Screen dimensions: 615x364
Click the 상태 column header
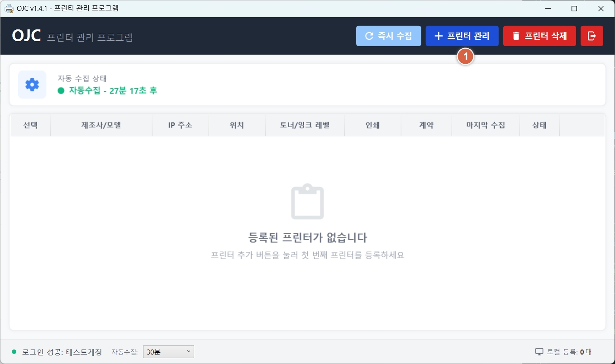pos(539,125)
